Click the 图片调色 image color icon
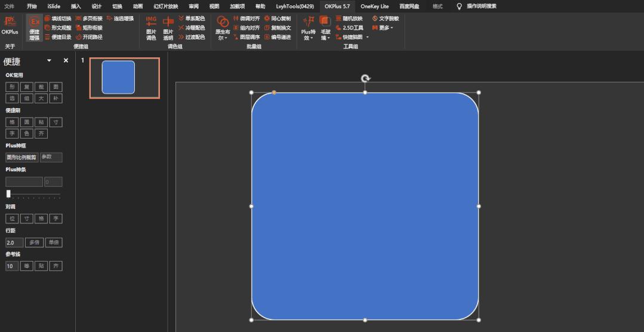Viewport: 644px width, 332px height. point(151,27)
